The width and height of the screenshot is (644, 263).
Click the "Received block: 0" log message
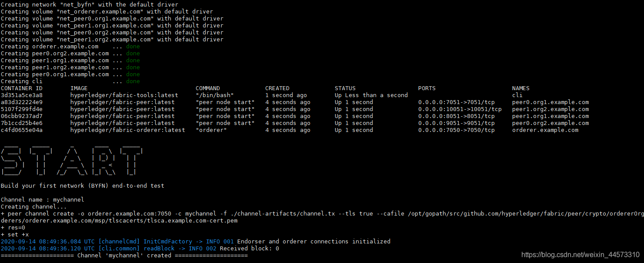tap(249, 249)
